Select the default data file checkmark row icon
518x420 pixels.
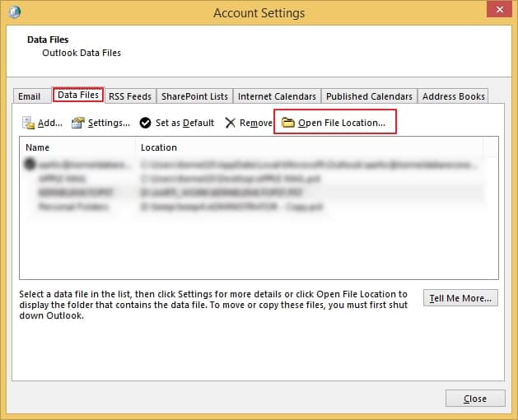click(30, 164)
